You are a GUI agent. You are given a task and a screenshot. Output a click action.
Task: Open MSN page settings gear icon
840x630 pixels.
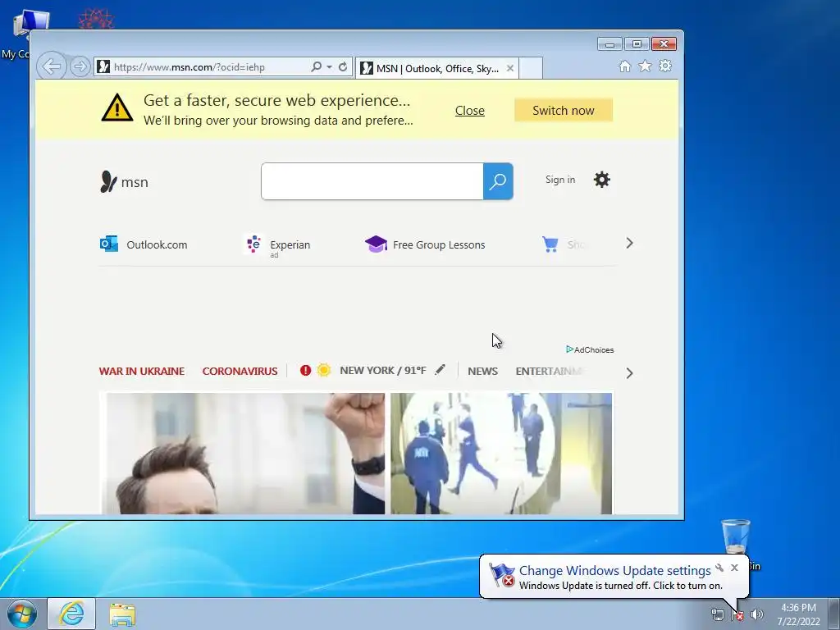pos(601,180)
